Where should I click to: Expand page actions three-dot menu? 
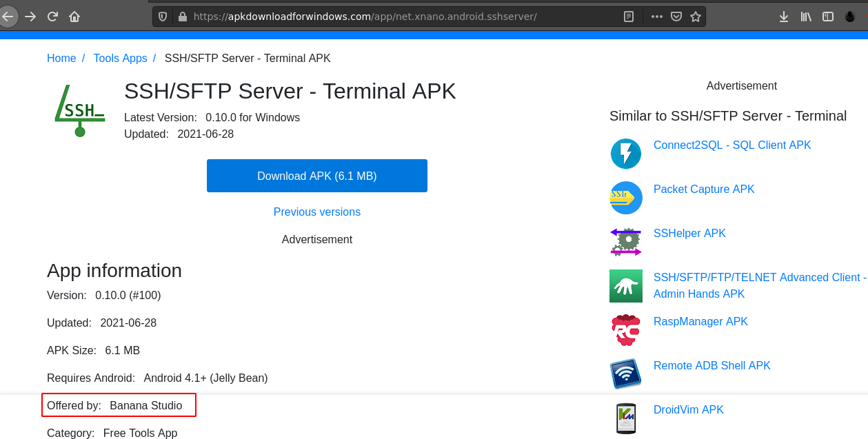click(x=656, y=17)
